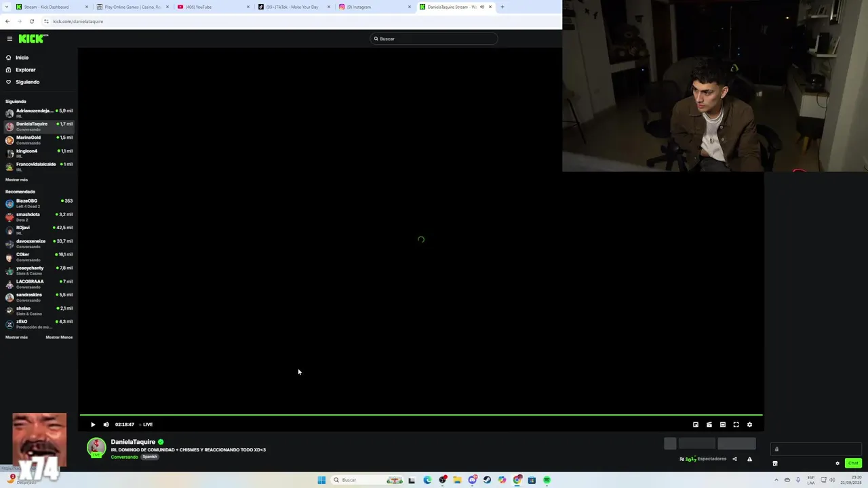Select DanielaTaquire in following list
This screenshot has width=868, height=488.
[x=39, y=127]
